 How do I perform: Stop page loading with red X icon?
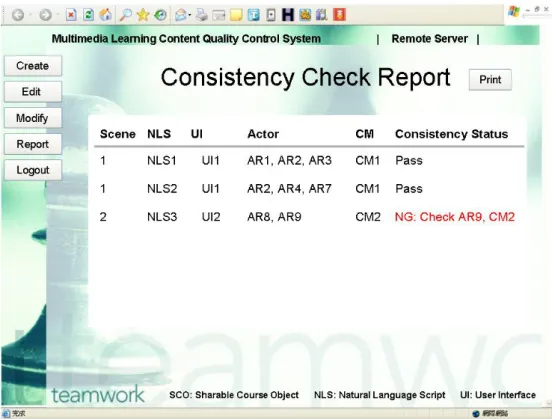71,15
